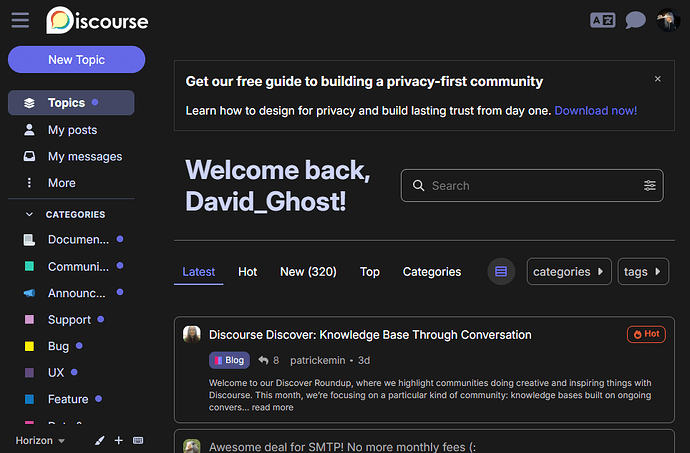The width and height of the screenshot is (690, 453).
Task: Open the hamburger sidebar menu
Action: [x=20, y=20]
